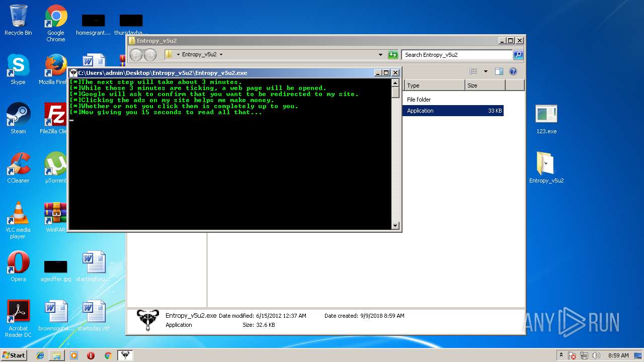644x362 pixels.
Task: Switch to Entropy_v5u2 taskbar button
Action: coord(125,355)
